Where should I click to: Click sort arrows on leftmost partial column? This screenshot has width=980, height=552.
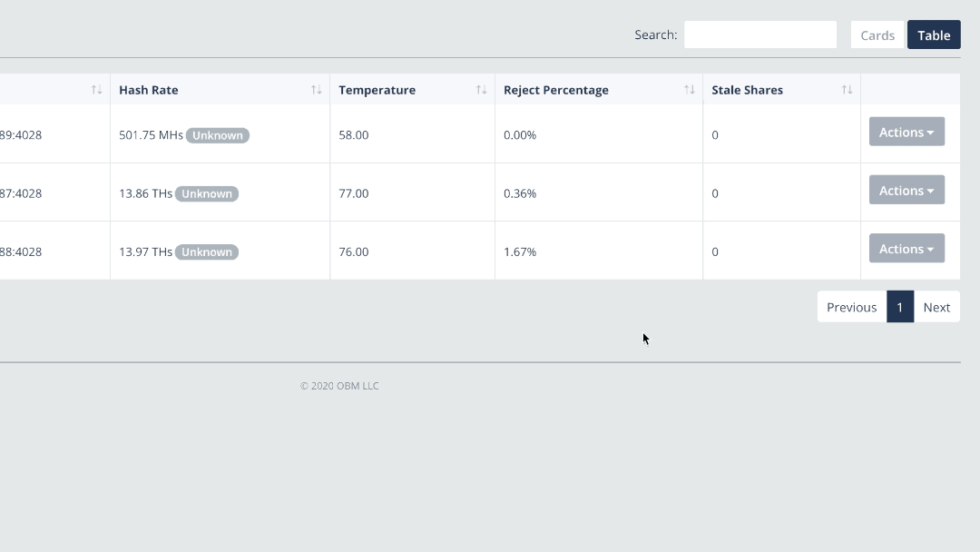96,90
